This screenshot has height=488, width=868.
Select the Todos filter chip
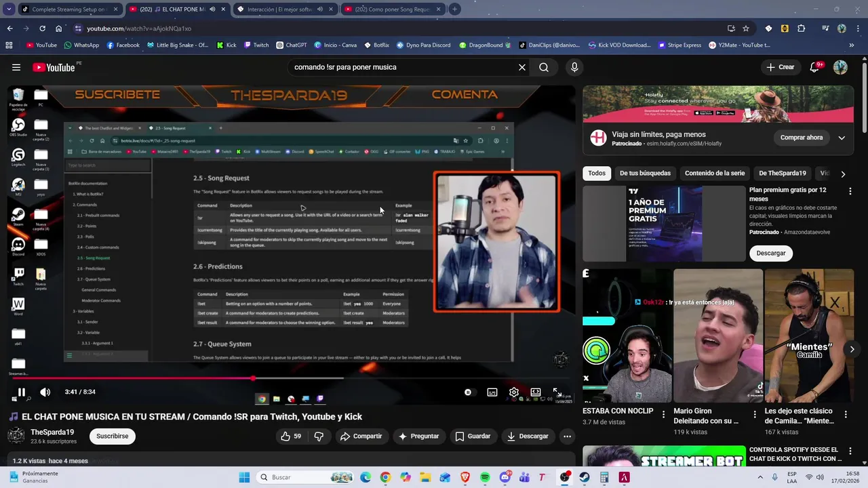coord(597,173)
